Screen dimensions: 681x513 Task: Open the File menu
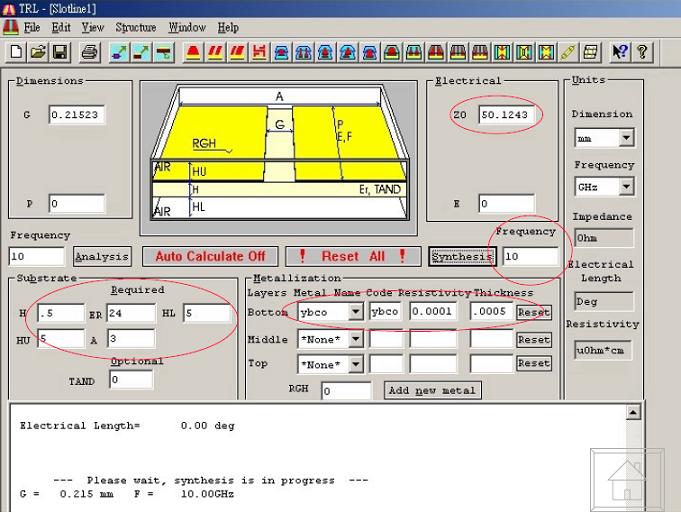click(32, 27)
